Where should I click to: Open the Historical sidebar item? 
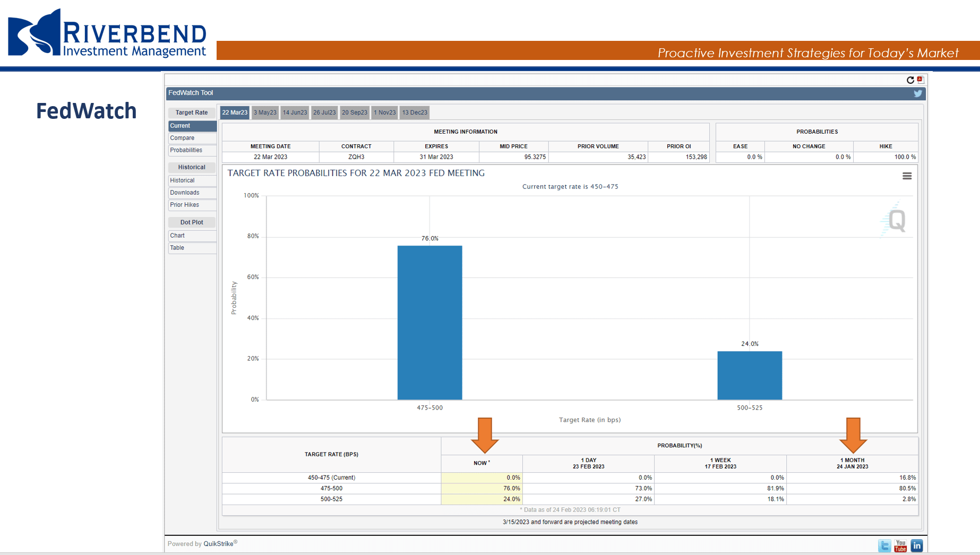coord(192,180)
